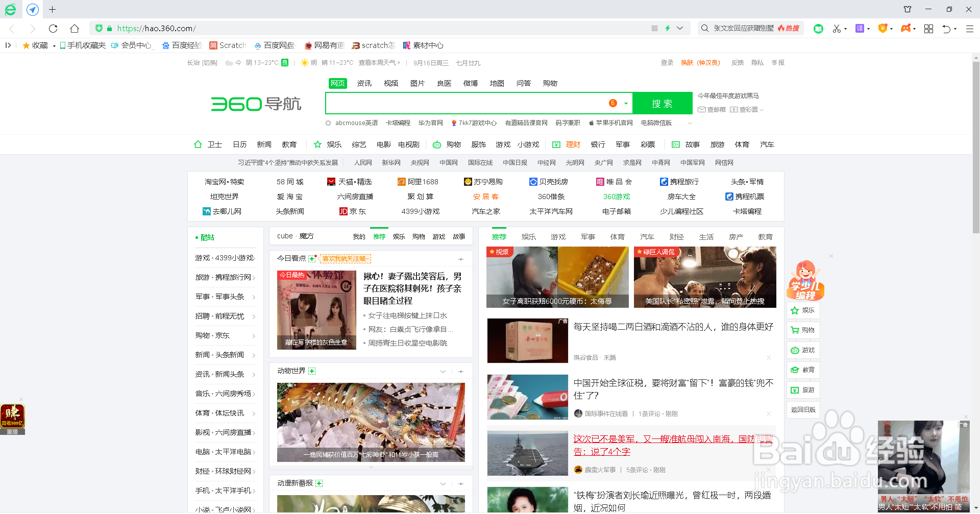Click inside the 360 search input field

point(465,104)
